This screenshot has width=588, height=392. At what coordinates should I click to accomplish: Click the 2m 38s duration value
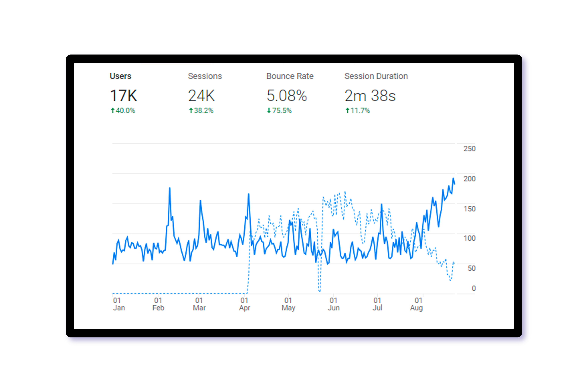click(x=370, y=96)
